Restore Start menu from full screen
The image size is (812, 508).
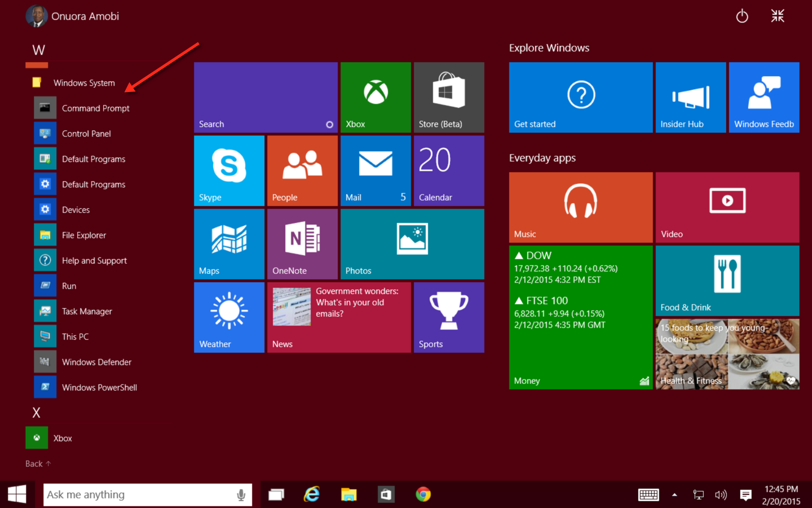pyautogui.click(x=778, y=16)
